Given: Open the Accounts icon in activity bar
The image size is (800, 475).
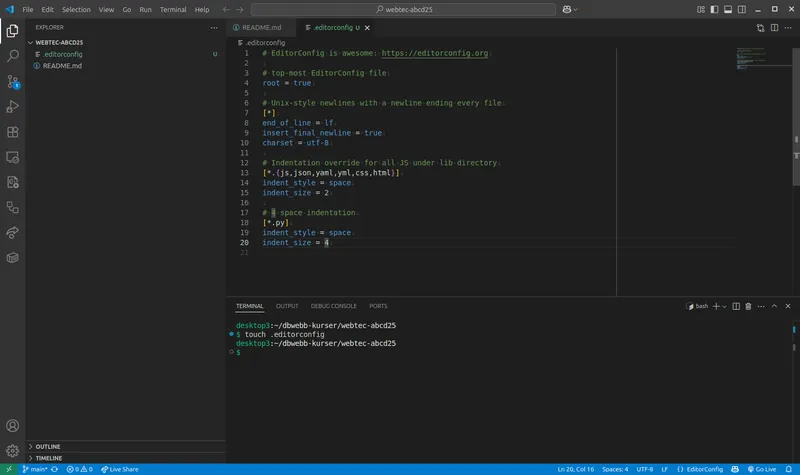Looking at the screenshot, I should click(13, 426).
